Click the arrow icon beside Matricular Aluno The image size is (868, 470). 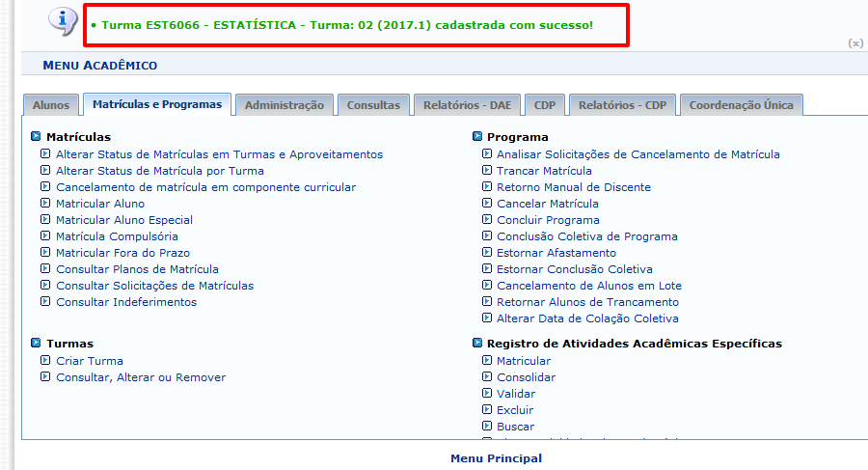[x=45, y=204]
